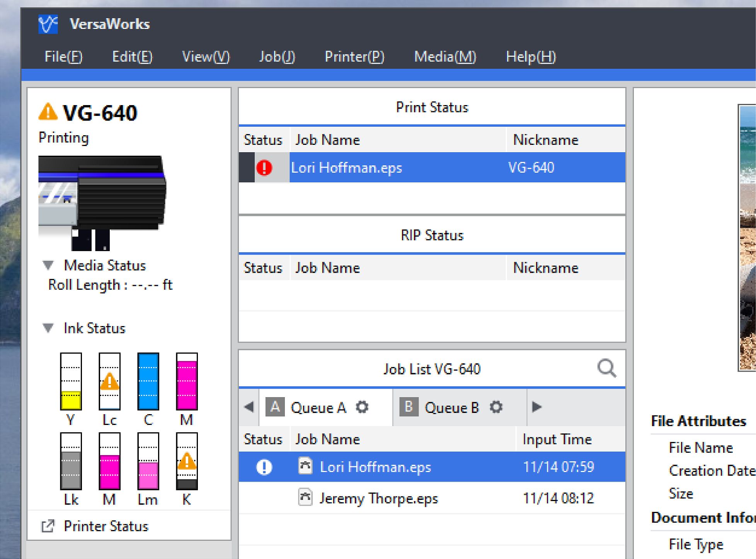The height and width of the screenshot is (559, 756).
Task: Click the K ink cartridge warning icon
Action: 187,461
